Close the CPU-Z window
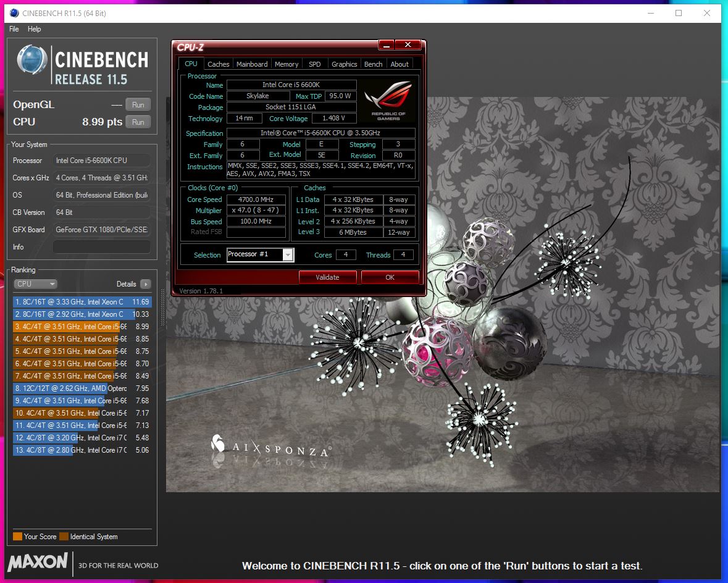This screenshot has width=728, height=583. 408,44
